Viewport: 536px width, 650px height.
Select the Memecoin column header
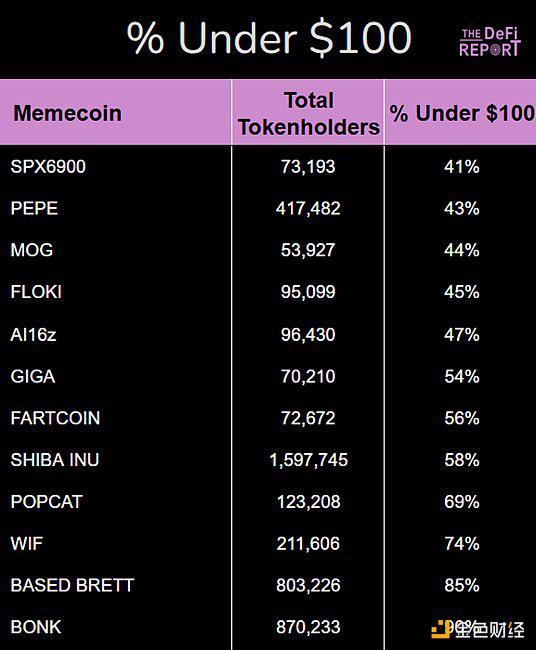(x=68, y=113)
